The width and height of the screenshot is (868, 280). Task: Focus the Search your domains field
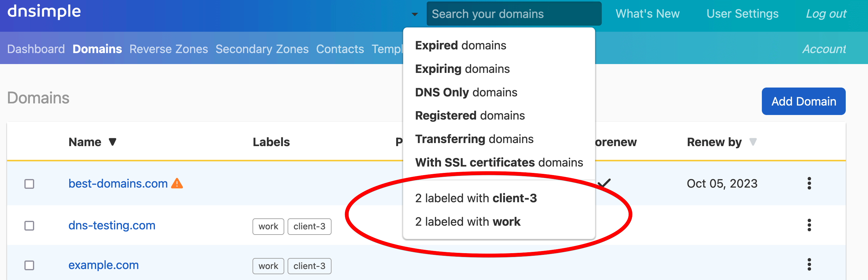[x=514, y=14]
